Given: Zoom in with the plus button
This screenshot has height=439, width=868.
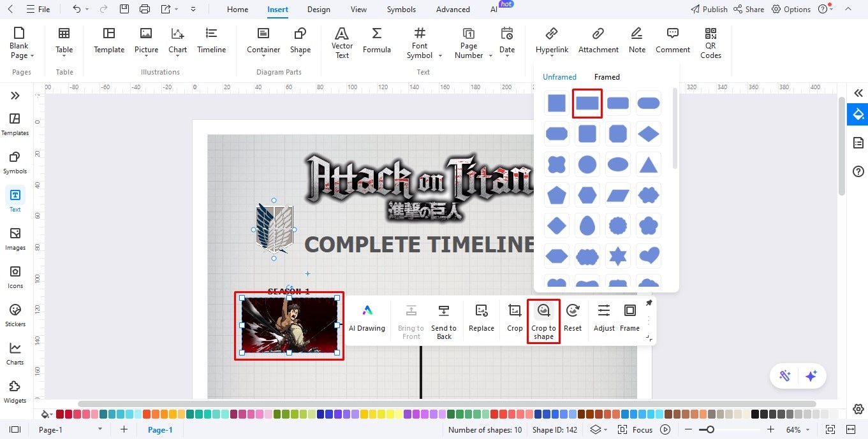Looking at the screenshot, I should click(x=772, y=430).
